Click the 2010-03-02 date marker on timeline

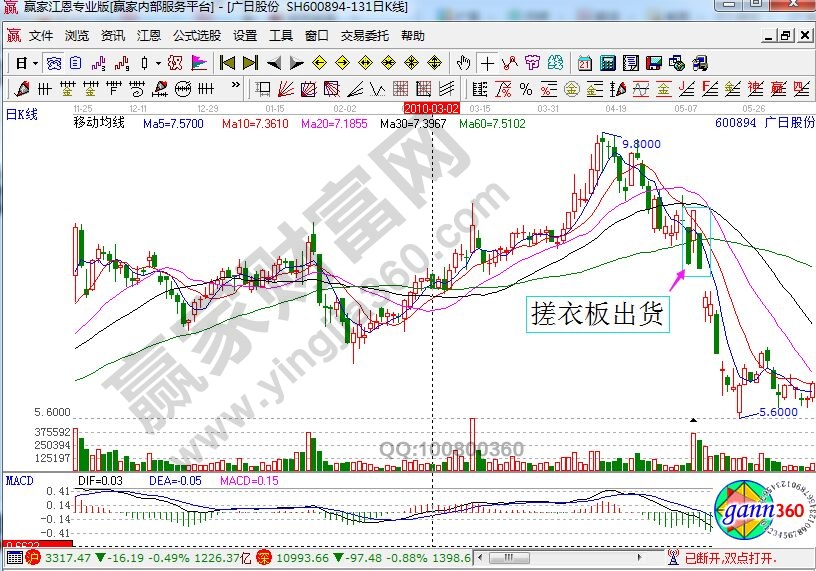[431, 107]
